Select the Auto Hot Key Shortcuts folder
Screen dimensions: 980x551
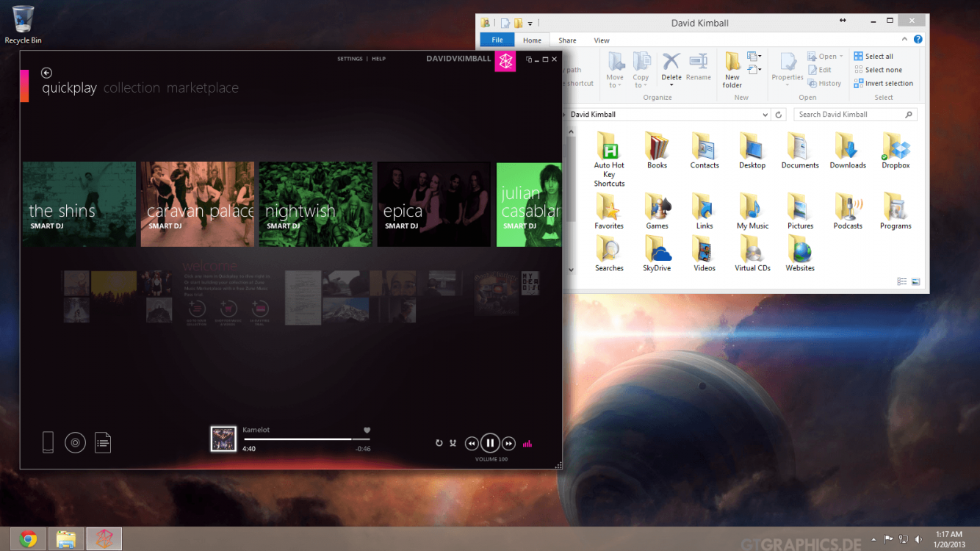click(x=609, y=160)
